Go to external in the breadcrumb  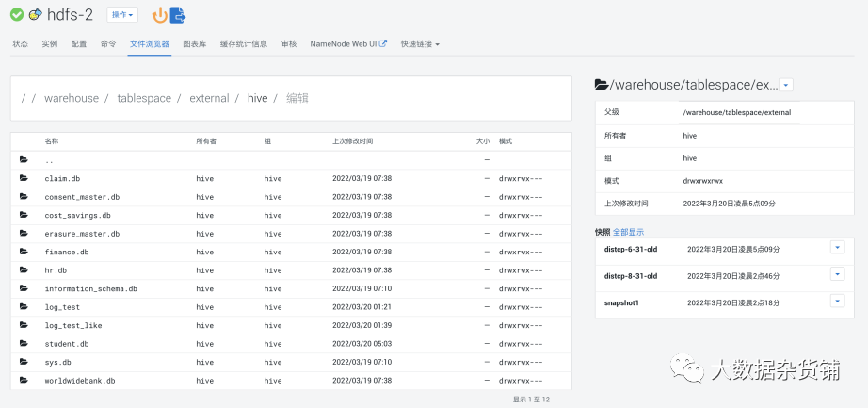tap(209, 98)
